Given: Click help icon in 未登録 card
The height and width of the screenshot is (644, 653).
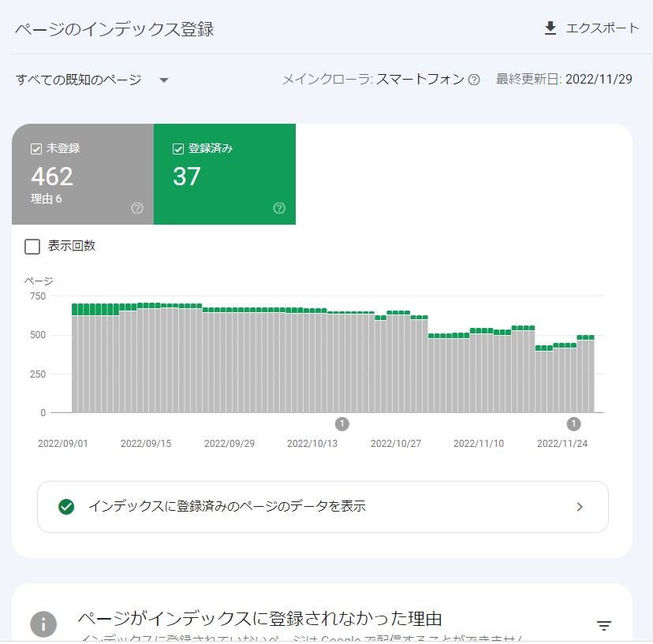Looking at the screenshot, I should click(137, 208).
